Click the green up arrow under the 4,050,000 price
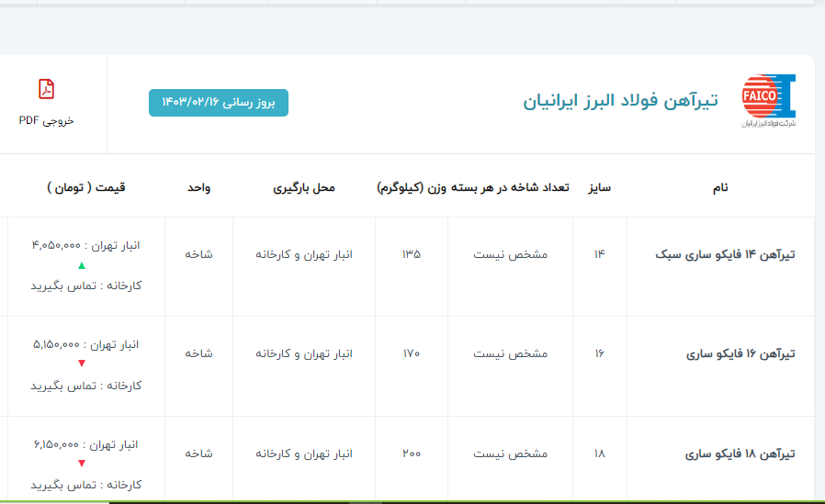 coord(82,266)
